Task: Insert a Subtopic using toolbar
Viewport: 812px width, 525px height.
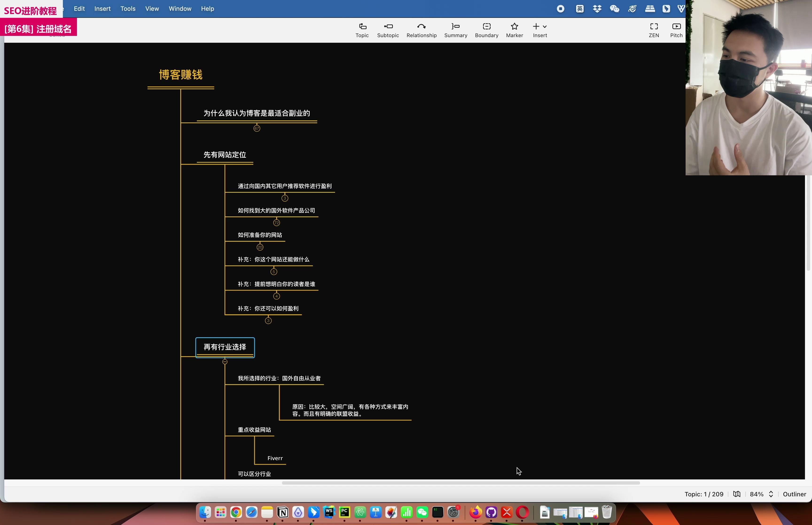Action: click(x=388, y=30)
